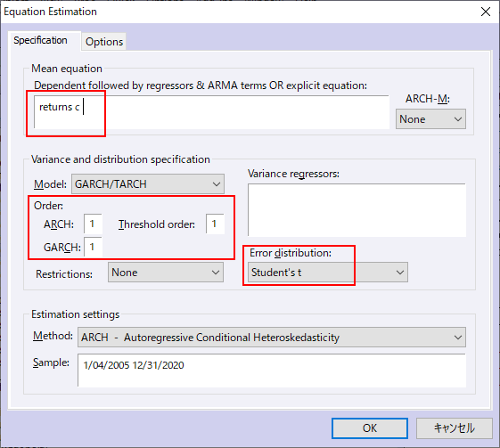Click the Threshold order field
The image size is (500, 448).
click(215, 224)
